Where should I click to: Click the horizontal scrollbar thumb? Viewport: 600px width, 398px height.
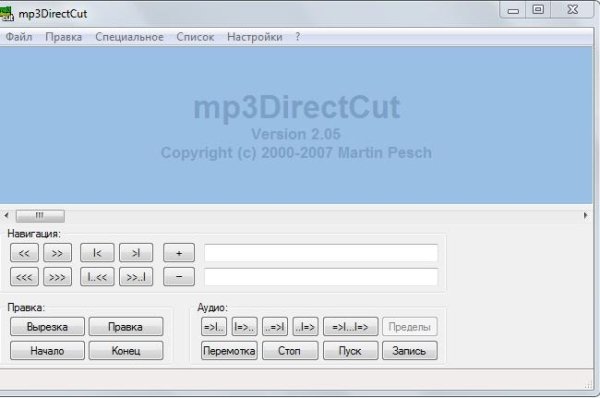coord(40,215)
